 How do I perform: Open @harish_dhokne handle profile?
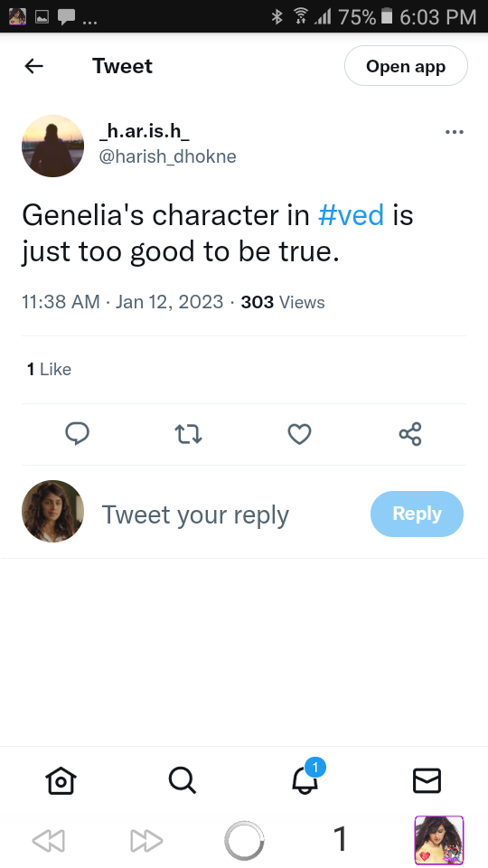[168, 156]
